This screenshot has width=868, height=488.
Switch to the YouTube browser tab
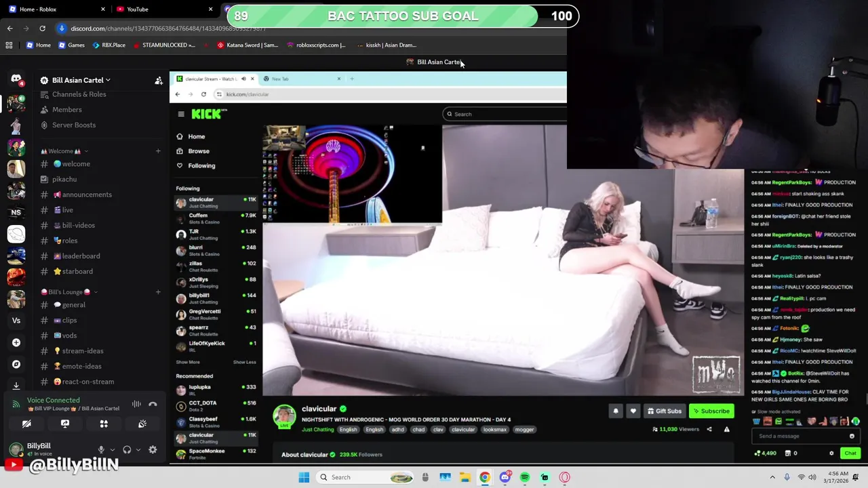pos(165,9)
